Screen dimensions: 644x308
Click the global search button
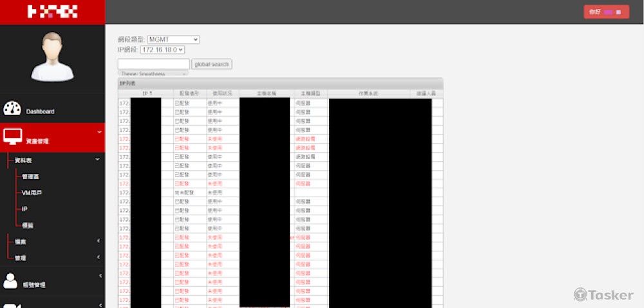tap(212, 64)
